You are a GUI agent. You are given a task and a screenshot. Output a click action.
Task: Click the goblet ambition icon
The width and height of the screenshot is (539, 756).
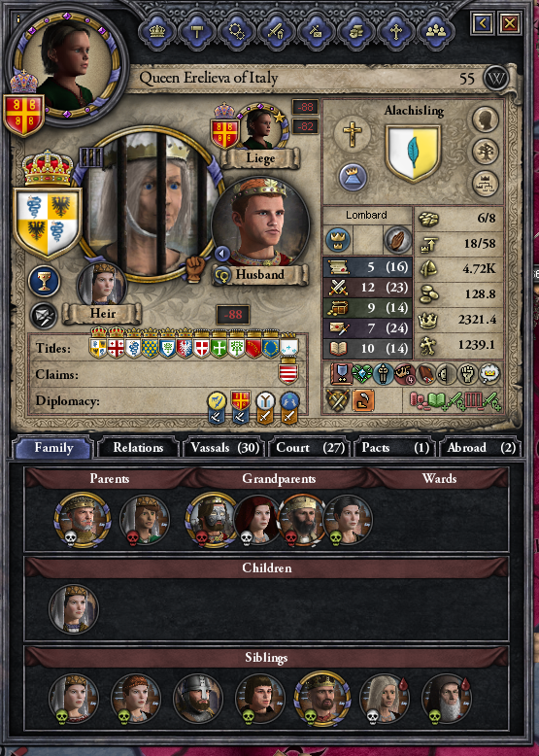pyautogui.click(x=45, y=282)
